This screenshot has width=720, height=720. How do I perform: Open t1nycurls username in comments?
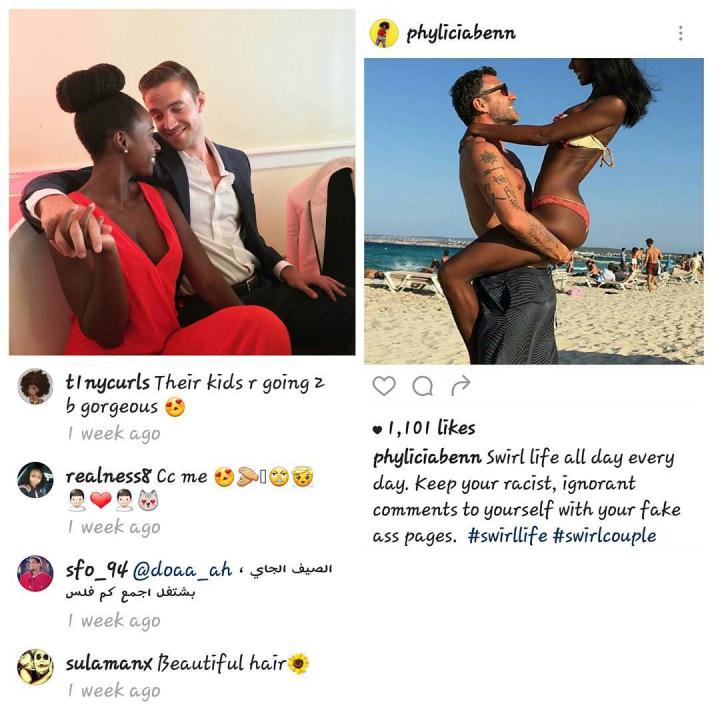tap(107, 382)
